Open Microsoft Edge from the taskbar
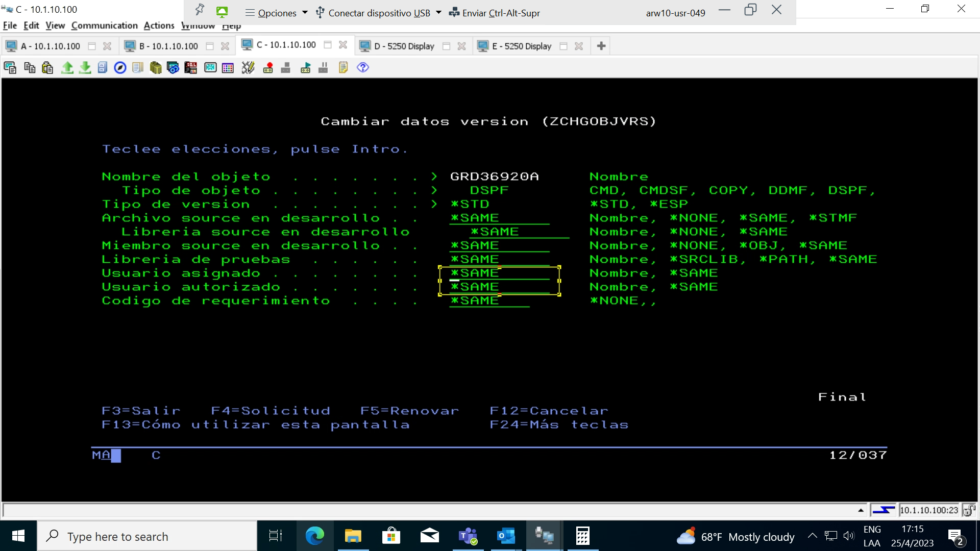The width and height of the screenshot is (980, 551). (x=314, y=536)
